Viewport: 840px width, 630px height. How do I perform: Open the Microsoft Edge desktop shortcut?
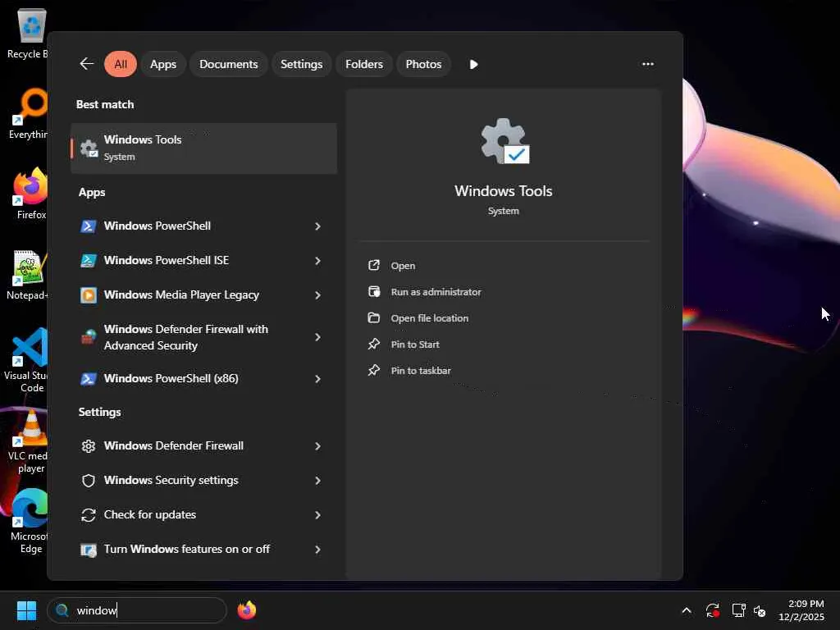(30, 521)
